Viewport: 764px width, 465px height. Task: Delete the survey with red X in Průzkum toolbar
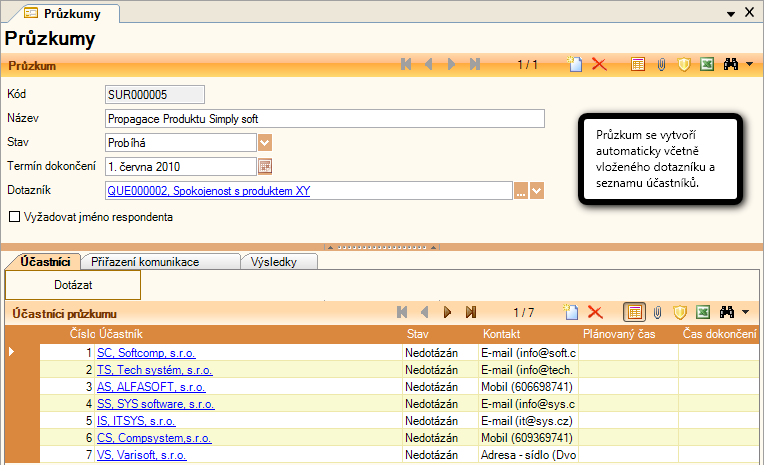pyautogui.click(x=599, y=65)
